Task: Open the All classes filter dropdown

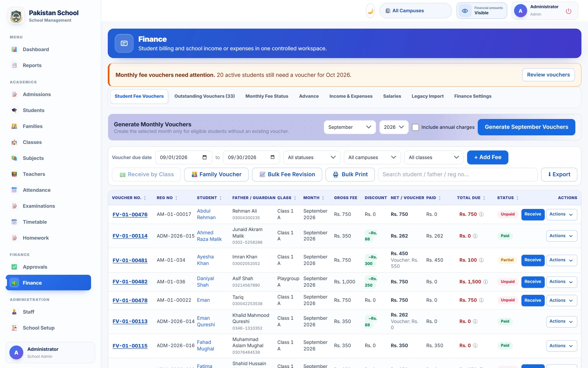Action: tap(434, 157)
